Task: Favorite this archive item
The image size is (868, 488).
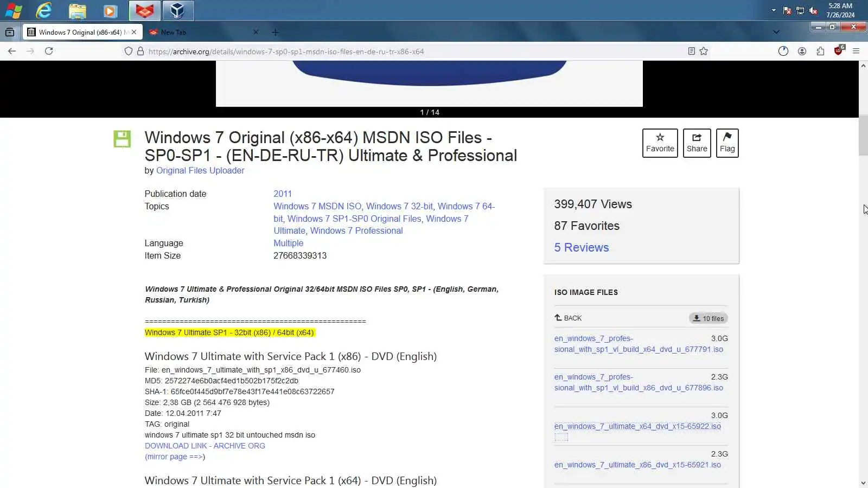Action: click(x=660, y=143)
